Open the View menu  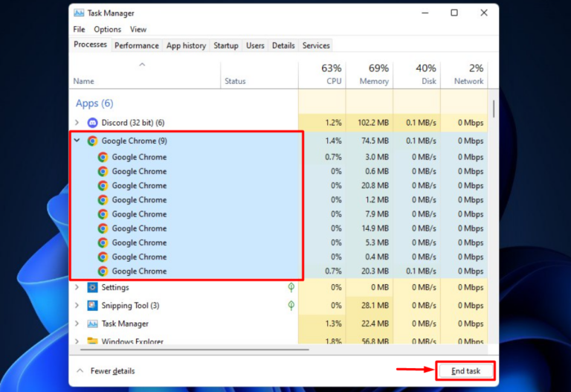click(x=138, y=30)
